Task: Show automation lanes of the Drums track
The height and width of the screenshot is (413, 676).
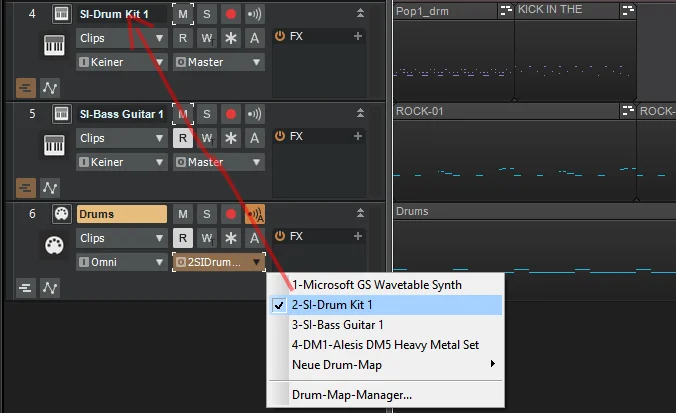Action: coord(50,288)
